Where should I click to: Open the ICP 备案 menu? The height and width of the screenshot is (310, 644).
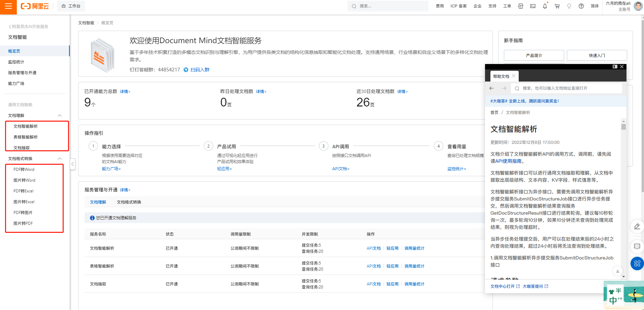click(x=459, y=6)
